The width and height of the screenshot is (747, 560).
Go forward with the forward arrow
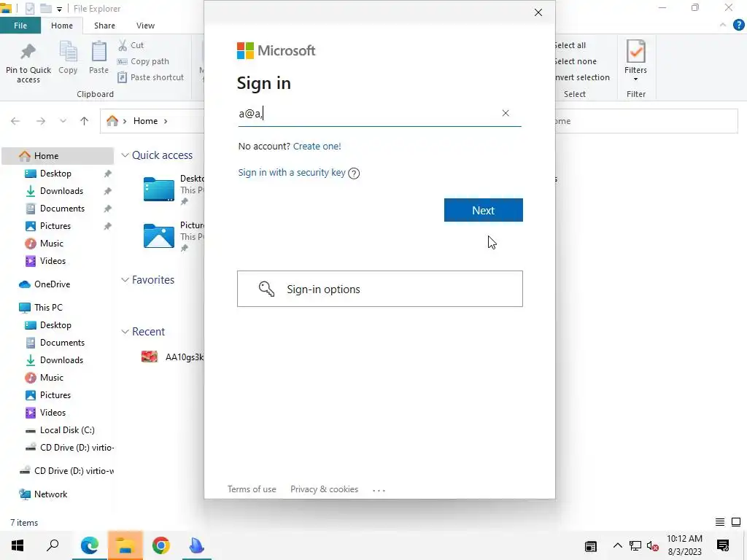pyautogui.click(x=41, y=121)
